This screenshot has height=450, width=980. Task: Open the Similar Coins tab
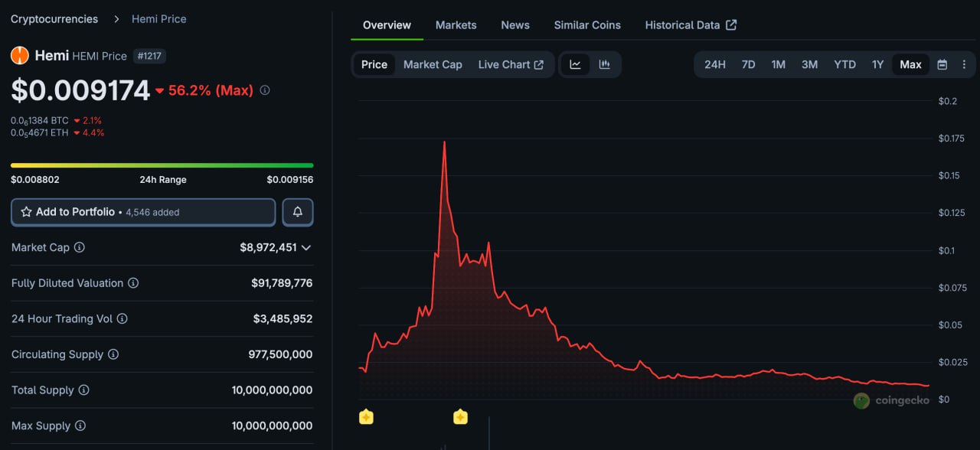pos(587,25)
